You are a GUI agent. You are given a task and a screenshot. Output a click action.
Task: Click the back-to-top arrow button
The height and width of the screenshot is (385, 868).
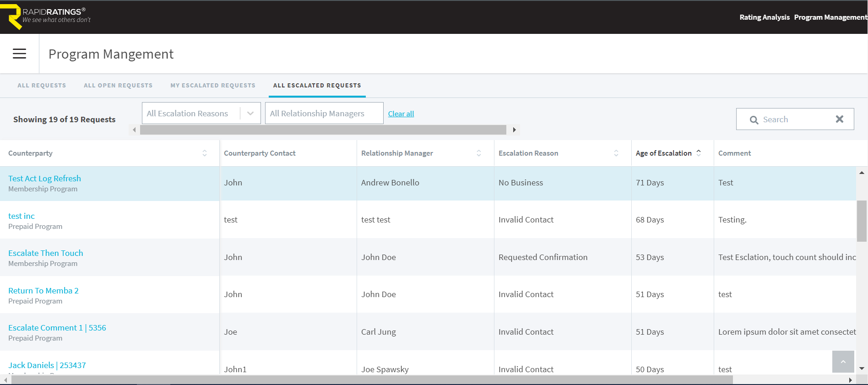pos(843,362)
